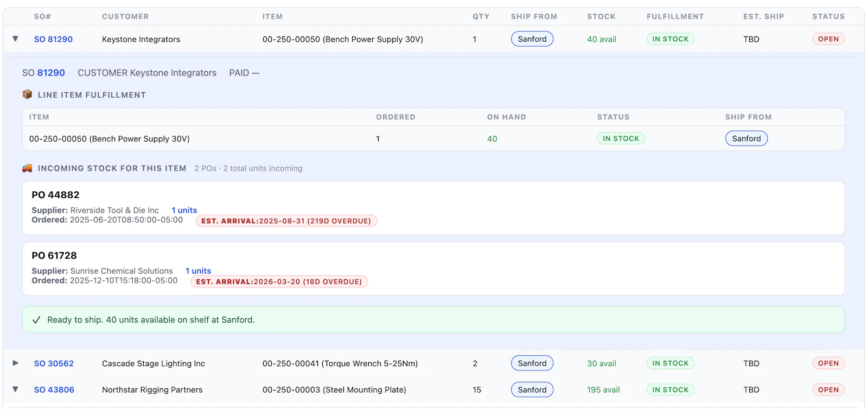Click the SO# column header
This screenshot has width=868, height=409.
(42, 16)
